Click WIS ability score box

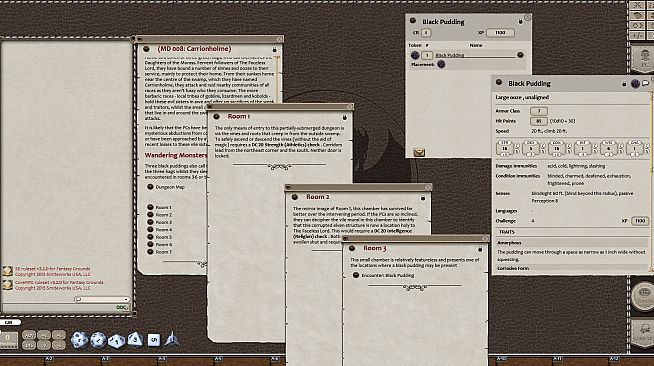[609, 148]
